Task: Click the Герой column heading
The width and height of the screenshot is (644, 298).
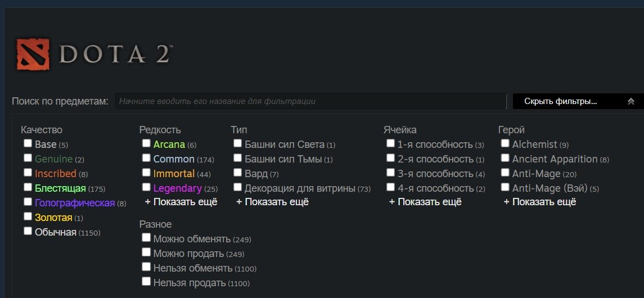Action: (511, 130)
